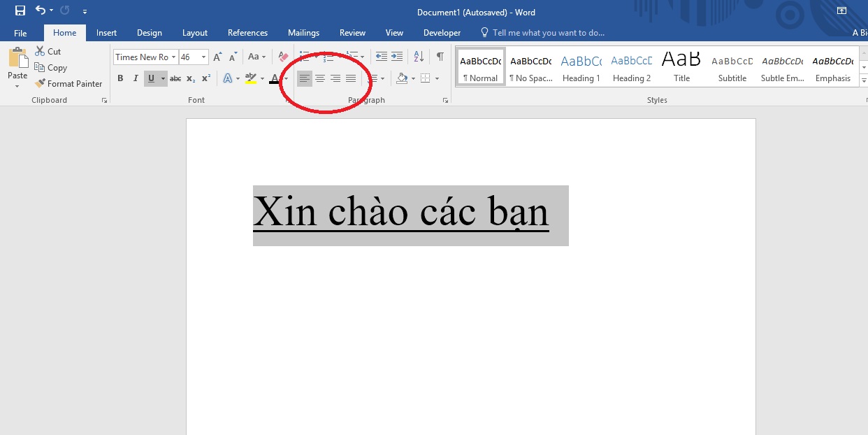Click the Save icon in title bar
The height and width of the screenshot is (435, 868).
point(20,10)
